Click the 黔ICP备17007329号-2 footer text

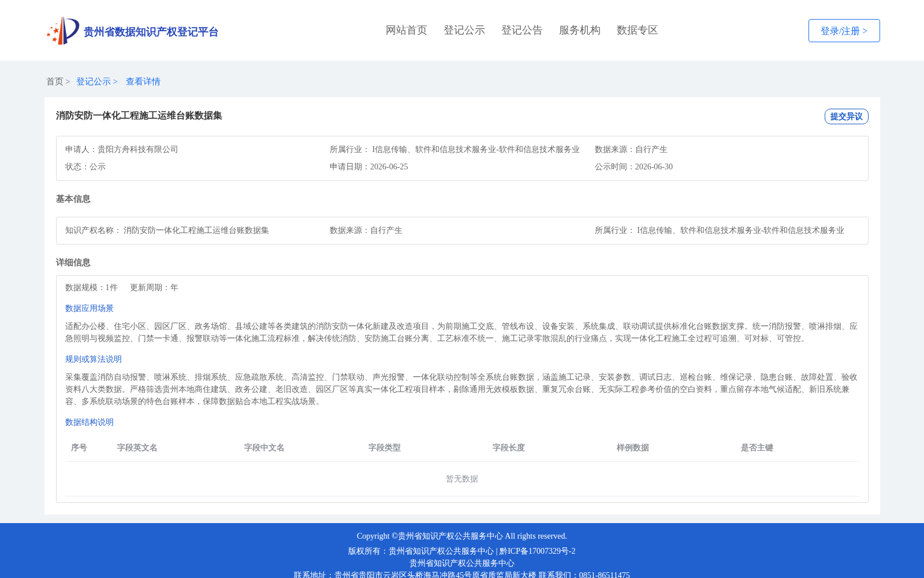(x=538, y=551)
